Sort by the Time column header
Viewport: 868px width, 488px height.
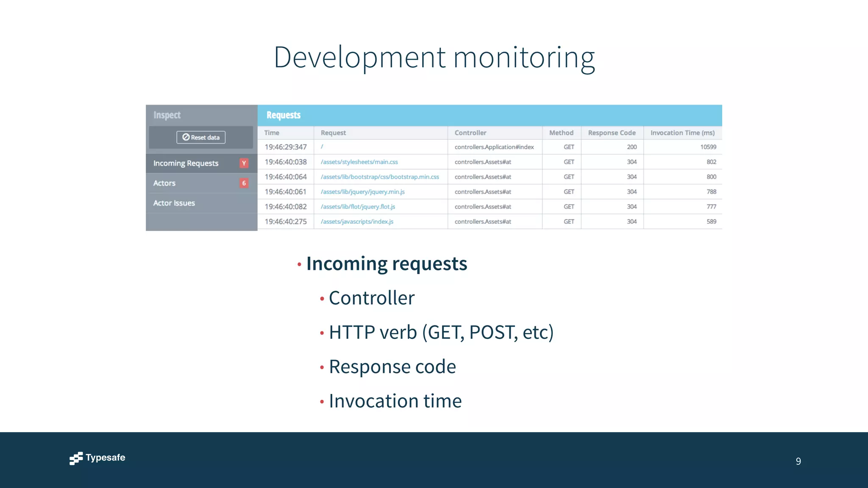[x=272, y=133]
